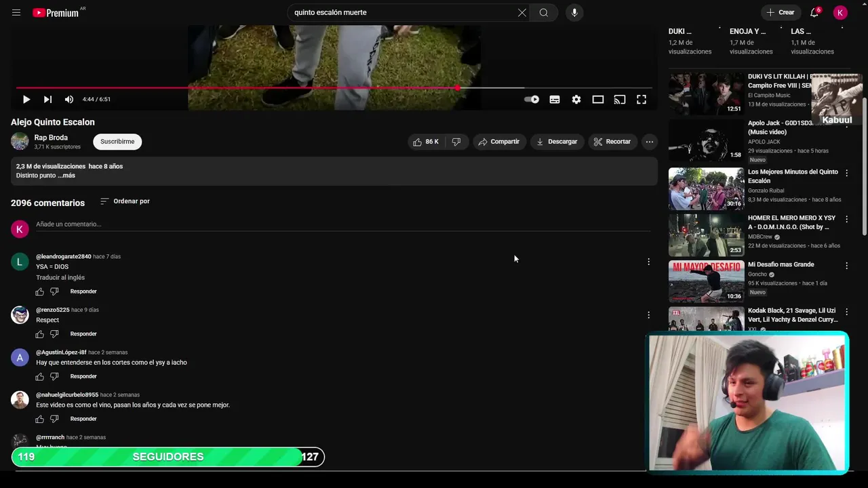The width and height of the screenshot is (868, 488).
Task: Open the notifications bell
Action: tap(814, 12)
